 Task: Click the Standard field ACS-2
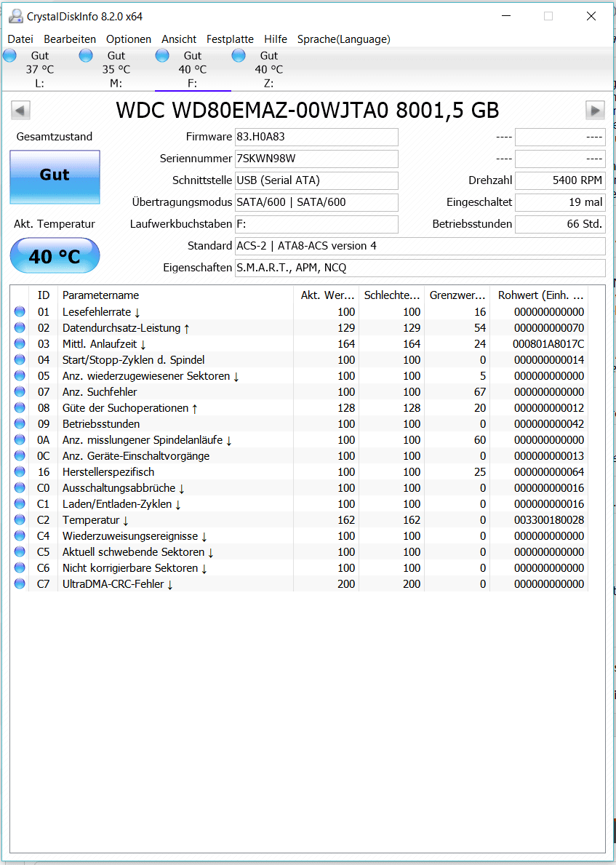[420, 246]
